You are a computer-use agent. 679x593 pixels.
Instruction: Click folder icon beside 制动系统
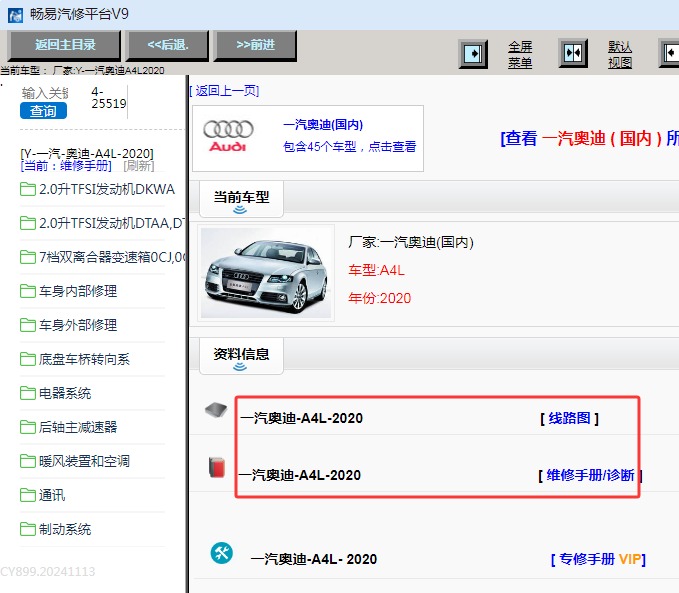tap(28, 529)
